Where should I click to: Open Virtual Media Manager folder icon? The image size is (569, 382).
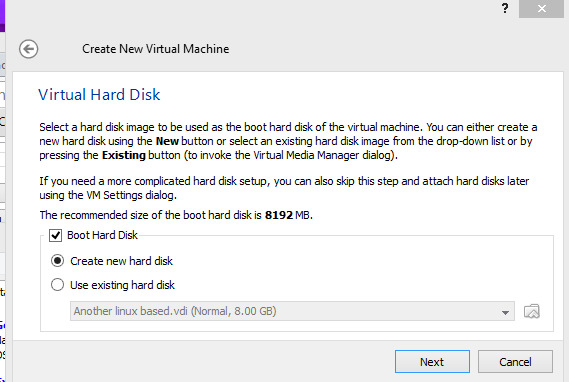click(x=532, y=311)
